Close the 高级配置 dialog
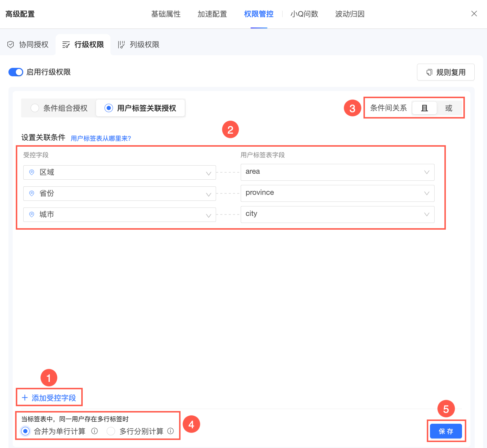Screen dimensions: 487x448 coord(474,14)
